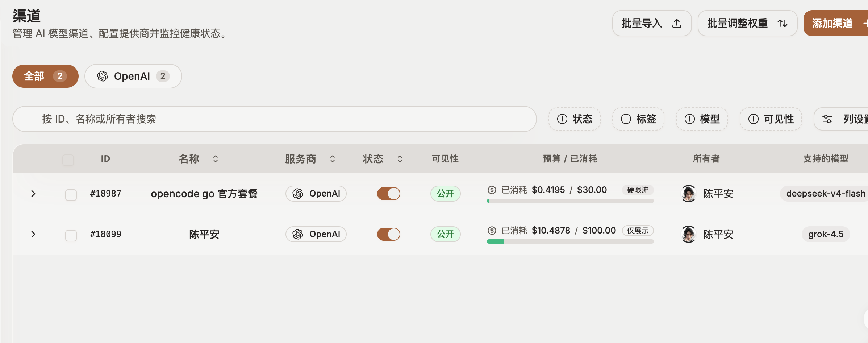
Task: Tick the checkbox for channel #18987
Action: point(71,195)
